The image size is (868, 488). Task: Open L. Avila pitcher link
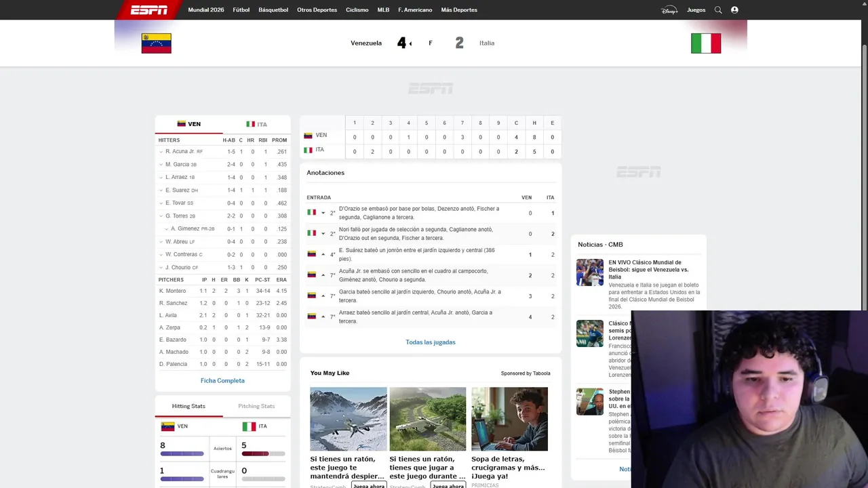[x=168, y=316]
